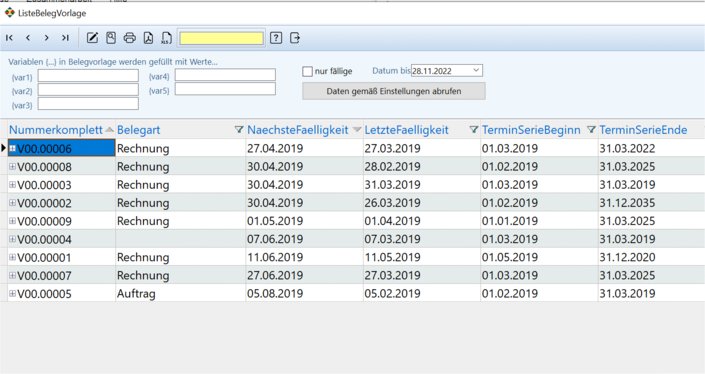Image resolution: width=705 pixels, height=374 pixels.
Task: Open filter for Belegart column
Action: click(239, 129)
